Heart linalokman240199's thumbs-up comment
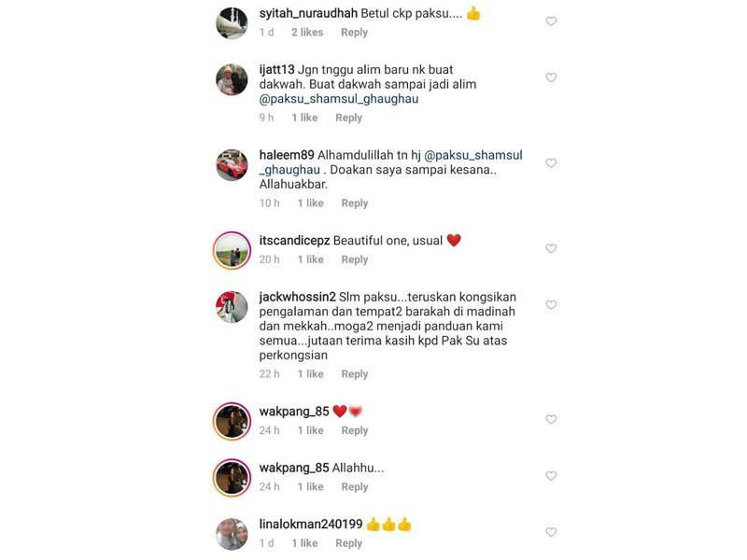The width and height of the screenshot is (747, 560). tap(551, 532)
